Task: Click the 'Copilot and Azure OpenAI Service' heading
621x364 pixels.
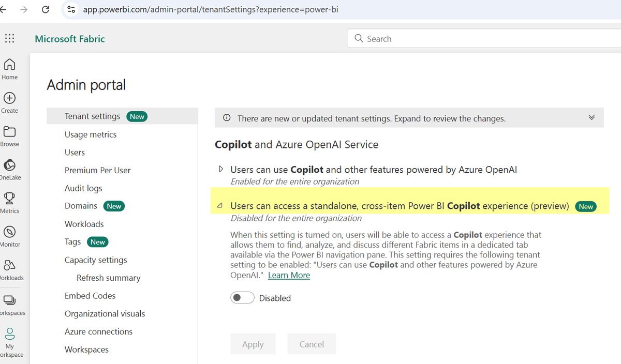Action: click(x=297, y=145)
